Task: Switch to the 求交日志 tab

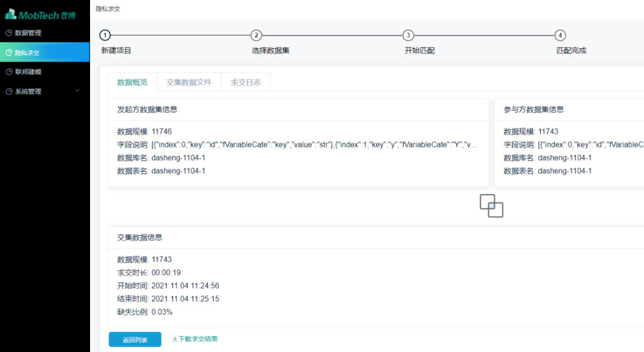Action: tap(246, 82)
